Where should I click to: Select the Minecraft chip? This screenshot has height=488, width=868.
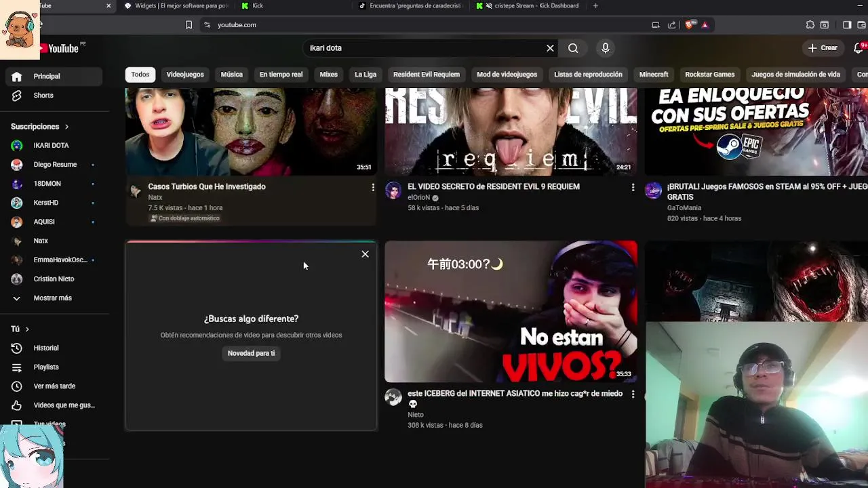pos(654,75)
